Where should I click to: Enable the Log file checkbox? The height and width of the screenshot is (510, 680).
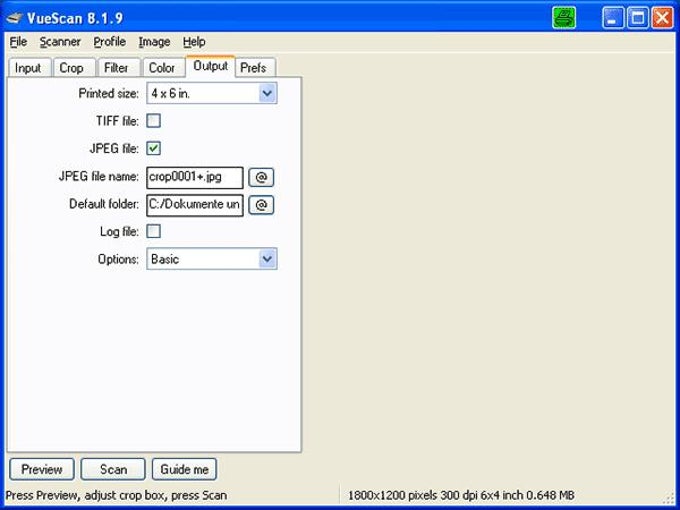(154, 231)
